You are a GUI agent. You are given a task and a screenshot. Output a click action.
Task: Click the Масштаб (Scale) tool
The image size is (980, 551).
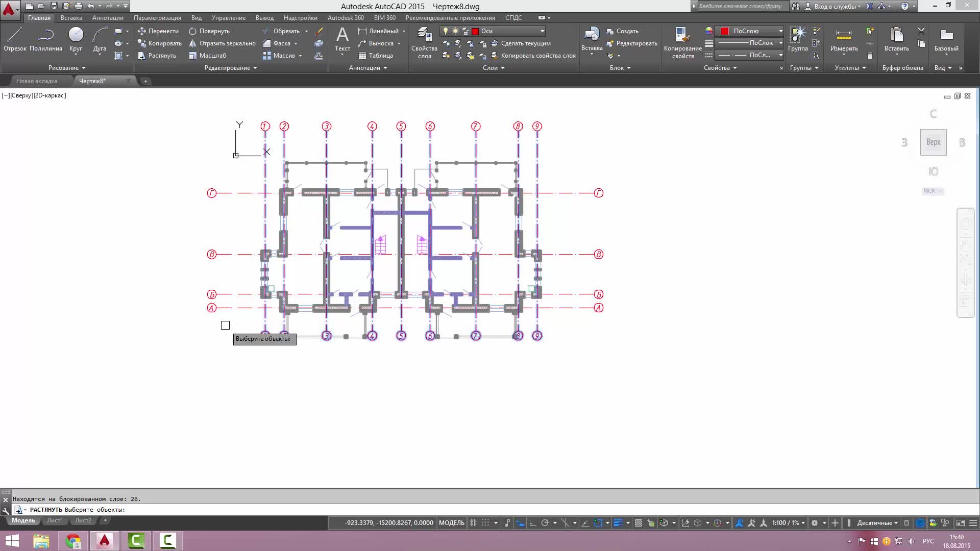coord(207,56)
